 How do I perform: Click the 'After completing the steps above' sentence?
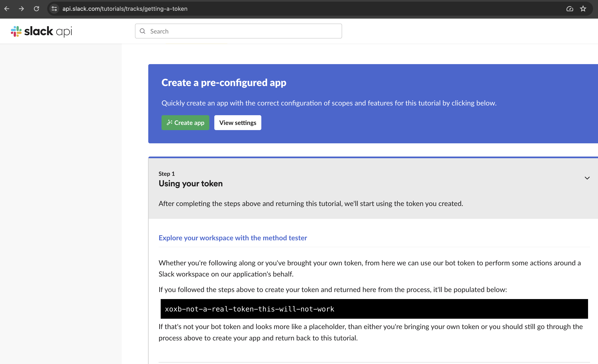311,203
